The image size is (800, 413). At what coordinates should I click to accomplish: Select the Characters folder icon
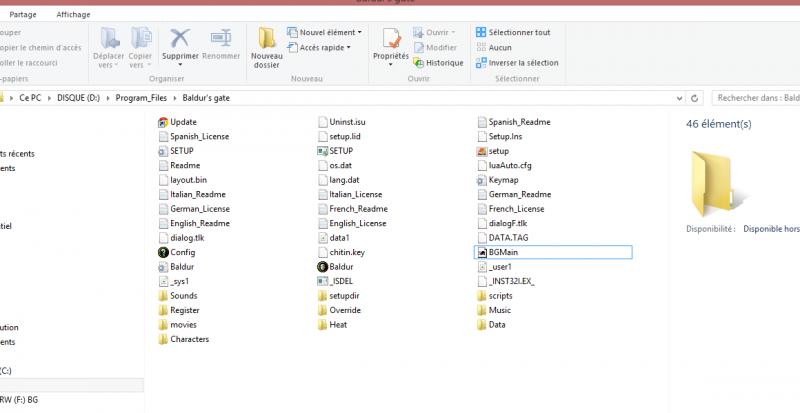163,339
